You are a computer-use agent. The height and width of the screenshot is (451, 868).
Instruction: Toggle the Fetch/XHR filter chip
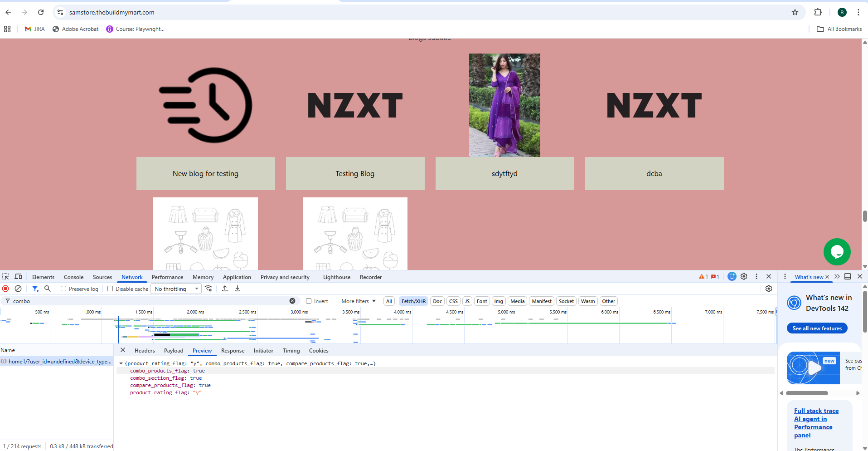413,301
